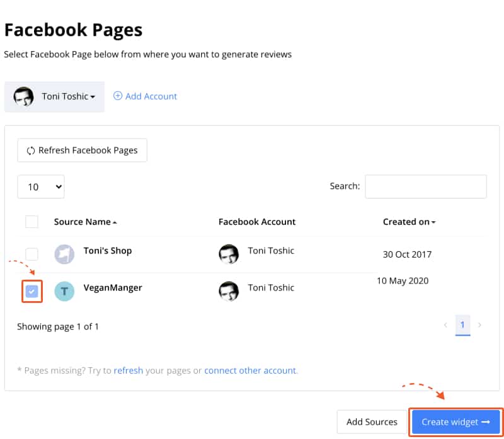Sort by Source Name column header

point(86,222)
